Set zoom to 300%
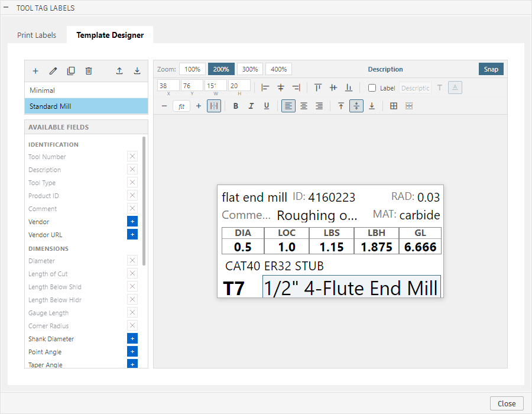 250,69
